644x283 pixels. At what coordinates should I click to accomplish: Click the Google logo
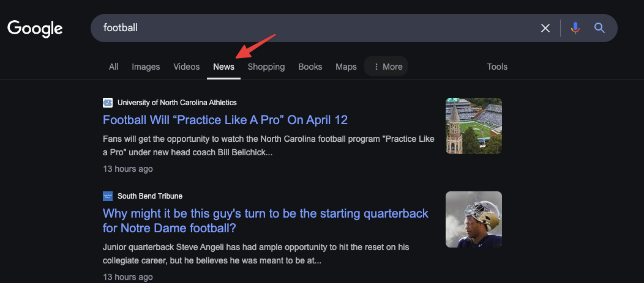[35, 29]
